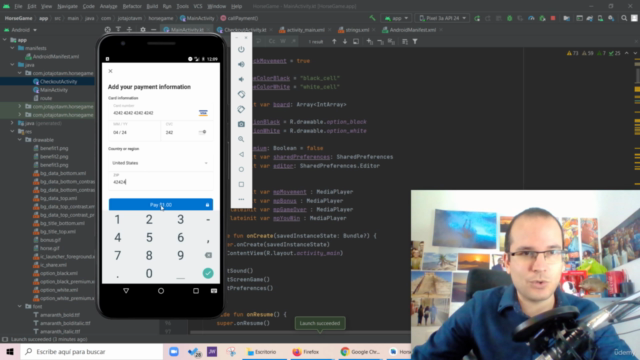
Task: Select CheckoutActivity in project tree
Action: (58, 82)
